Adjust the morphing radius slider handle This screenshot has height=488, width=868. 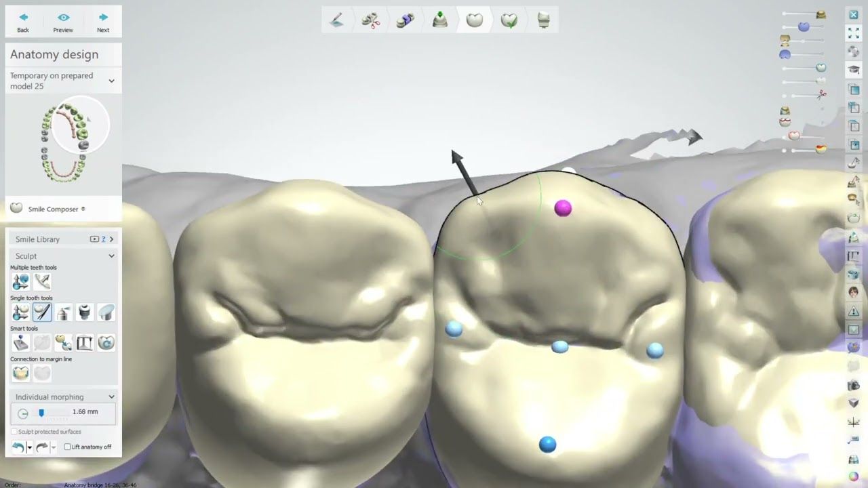41,413
